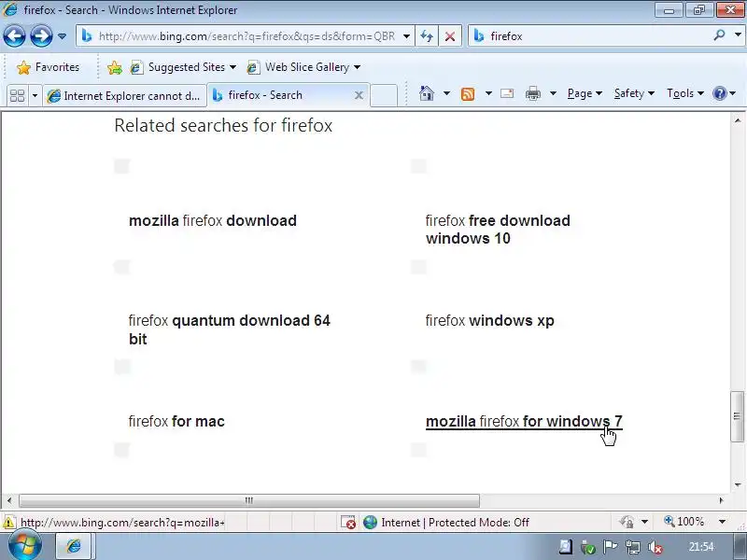747x560 pixels.
Task: Expand the address bar autocomplete dropdown
Action: (x=406, y=36)
